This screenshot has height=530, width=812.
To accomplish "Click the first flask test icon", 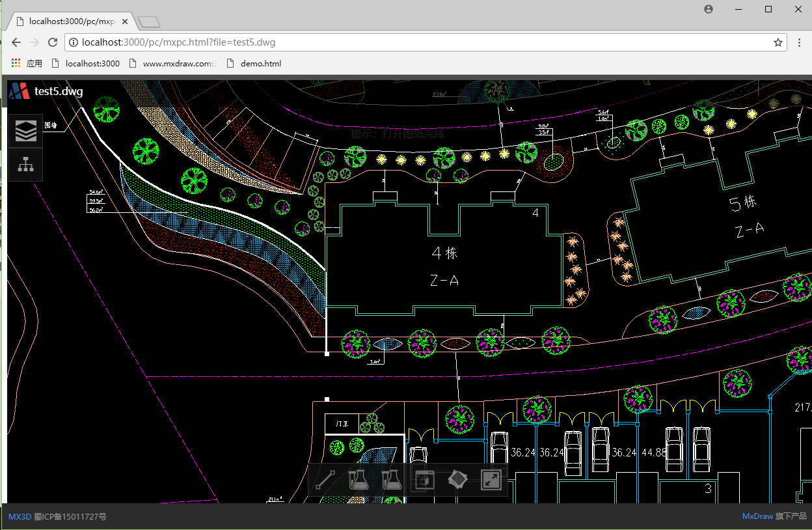I will click(x=358, y=481).
